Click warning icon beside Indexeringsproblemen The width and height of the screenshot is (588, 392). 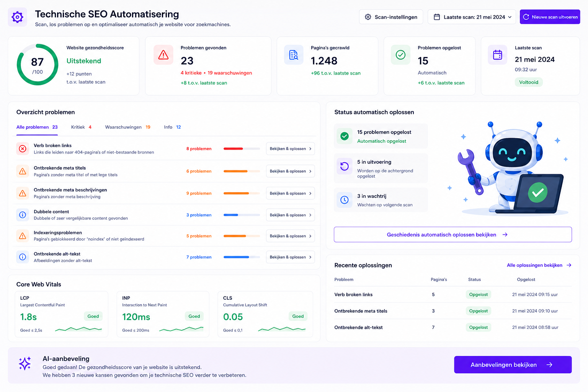pos(23,236)
